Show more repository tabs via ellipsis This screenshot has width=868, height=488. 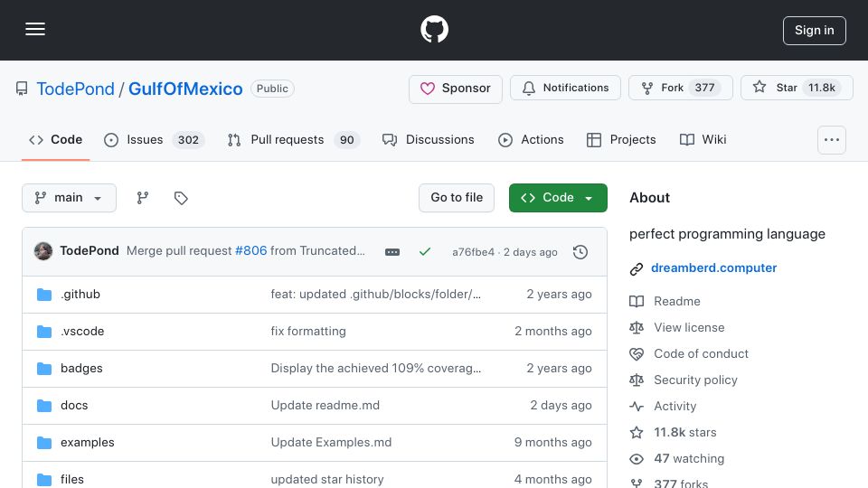pyautogui.click(x=832, y=140)
